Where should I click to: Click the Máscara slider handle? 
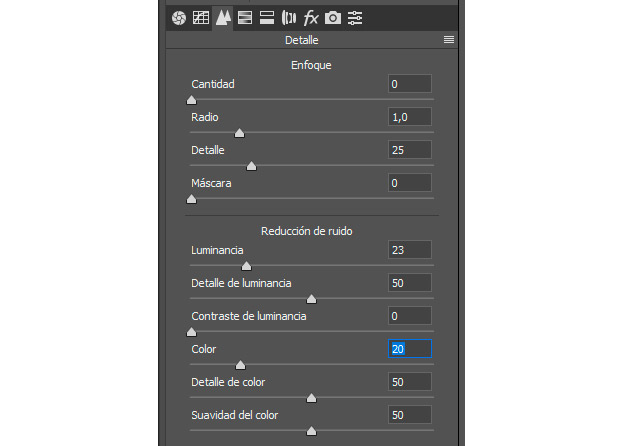tap(191, 199)
